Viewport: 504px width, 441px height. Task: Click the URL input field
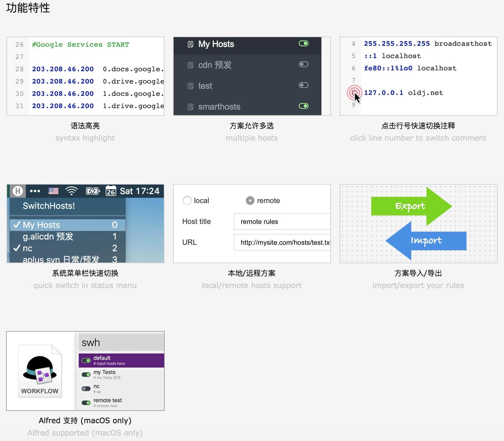click(x=282, y=242)
